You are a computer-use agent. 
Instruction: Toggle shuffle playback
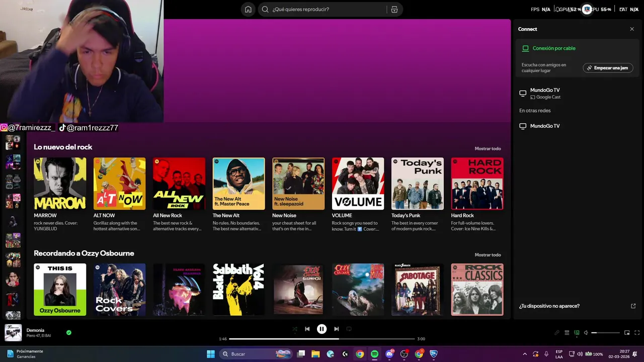pyautogui.click(x=295, y=329)
